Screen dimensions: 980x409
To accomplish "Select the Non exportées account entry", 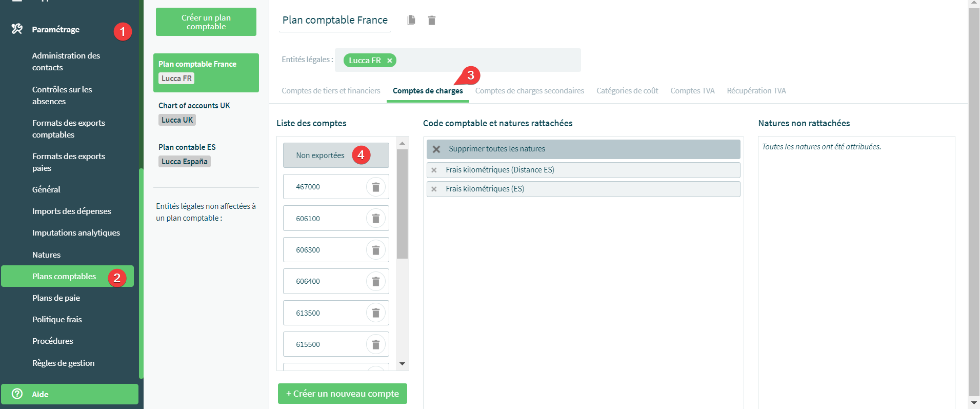I will (x=320, y=155).
